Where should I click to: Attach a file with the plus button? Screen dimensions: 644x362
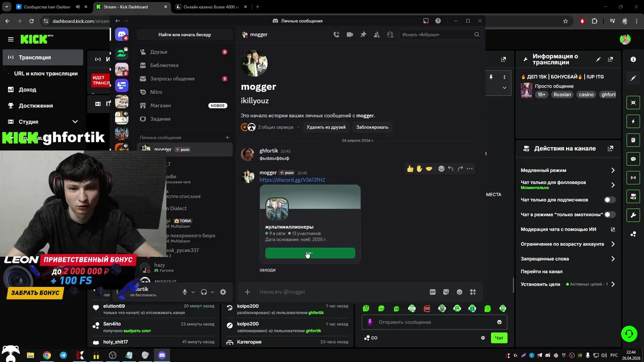tap(247, 292)
